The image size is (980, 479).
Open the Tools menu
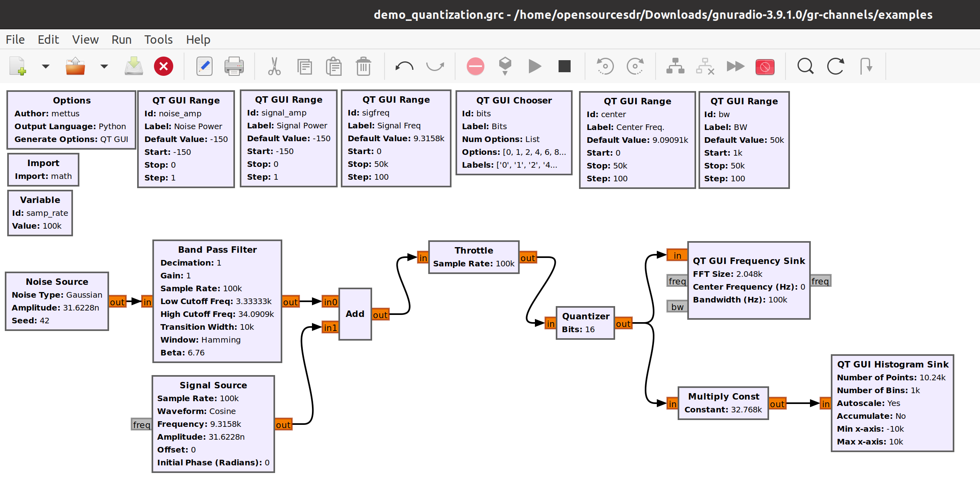(158, 40)
